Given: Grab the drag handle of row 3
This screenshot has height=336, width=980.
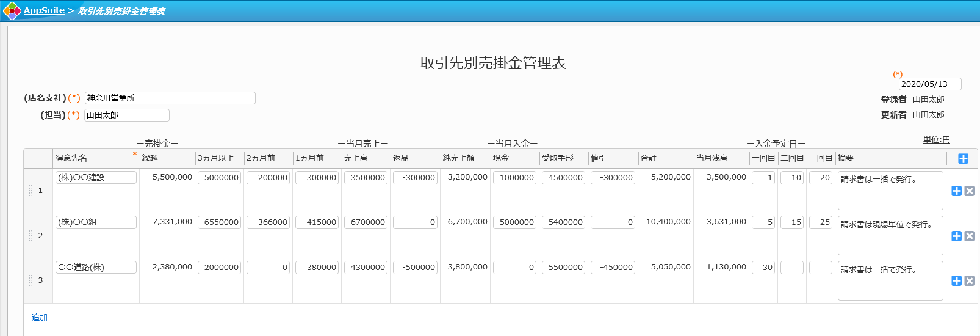Looking at the screenshot, I should 31,280.
